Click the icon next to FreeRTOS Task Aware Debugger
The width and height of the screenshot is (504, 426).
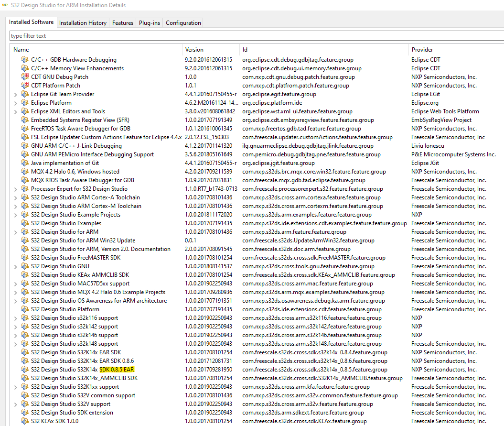24,128
